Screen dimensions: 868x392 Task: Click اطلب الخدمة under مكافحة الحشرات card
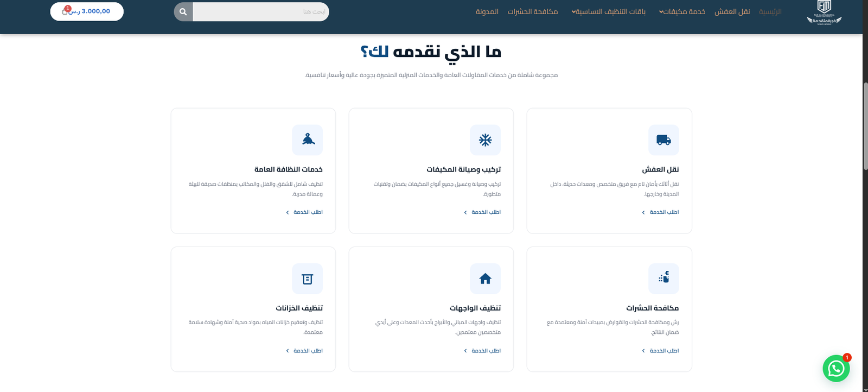click(x=660, y=351)
